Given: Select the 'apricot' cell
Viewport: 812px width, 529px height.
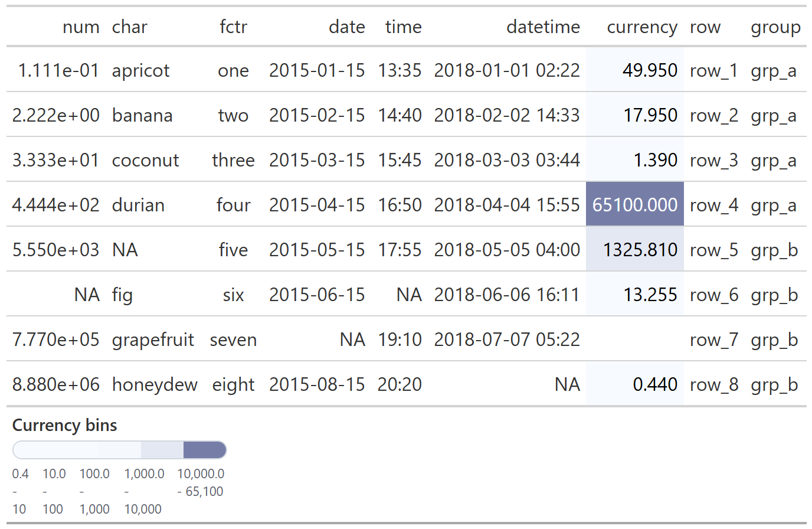Looking at the screenshot, I should pos(140,71).
